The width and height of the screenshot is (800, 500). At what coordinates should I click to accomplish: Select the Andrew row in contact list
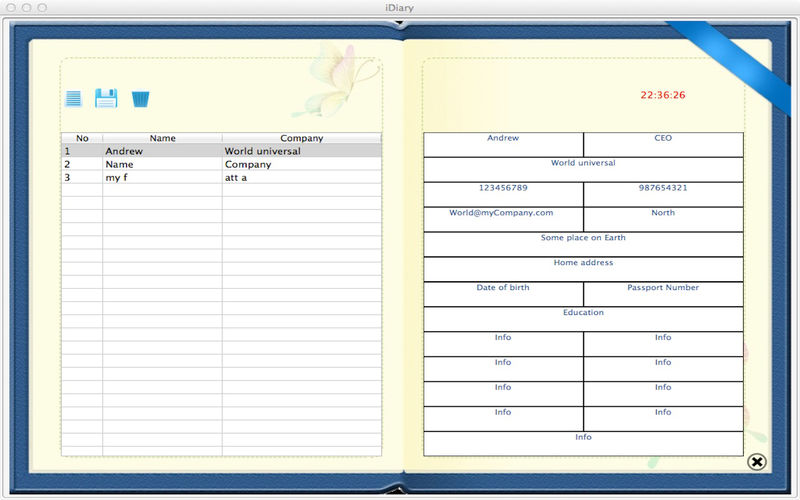click(x=221, y=151)
